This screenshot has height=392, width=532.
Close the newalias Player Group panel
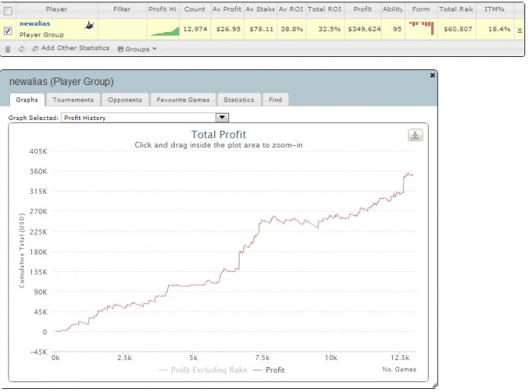point(432,75)
